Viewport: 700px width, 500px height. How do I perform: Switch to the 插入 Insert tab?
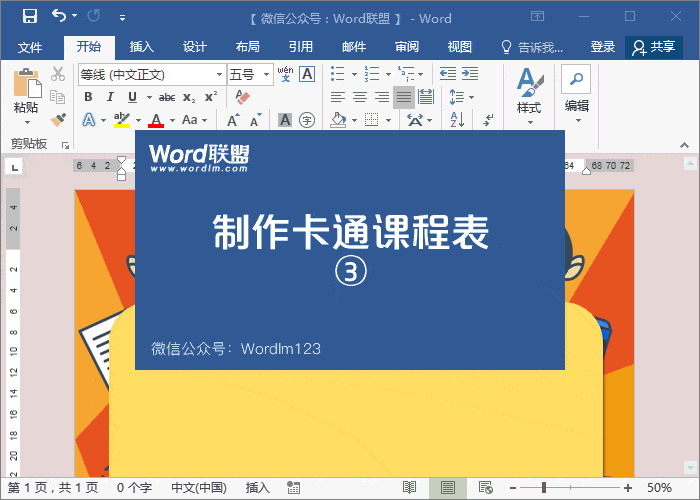tap(142, 46)
